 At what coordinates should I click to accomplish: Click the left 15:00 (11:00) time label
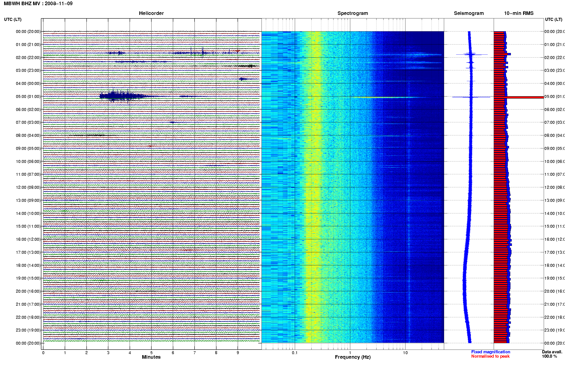pyautogui.click(x=28, y=226)
